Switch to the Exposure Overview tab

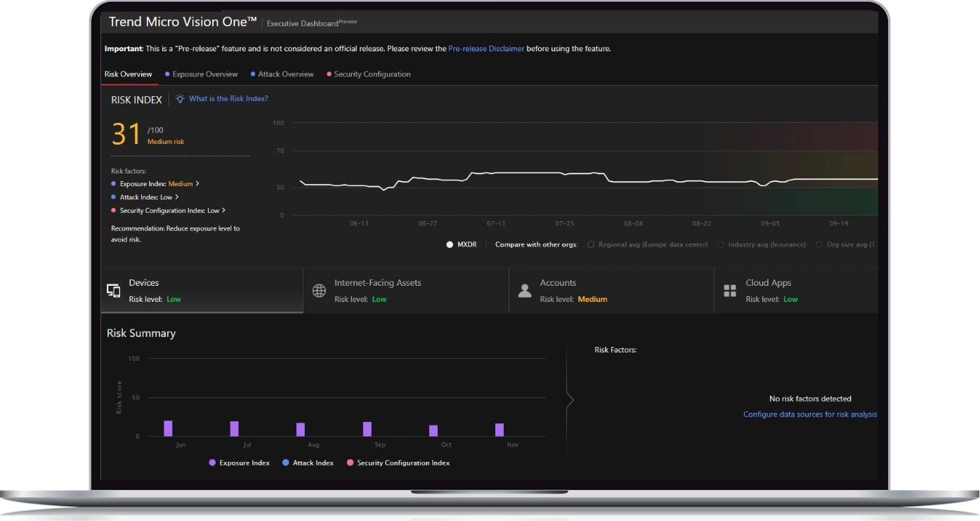click(202, 74)
